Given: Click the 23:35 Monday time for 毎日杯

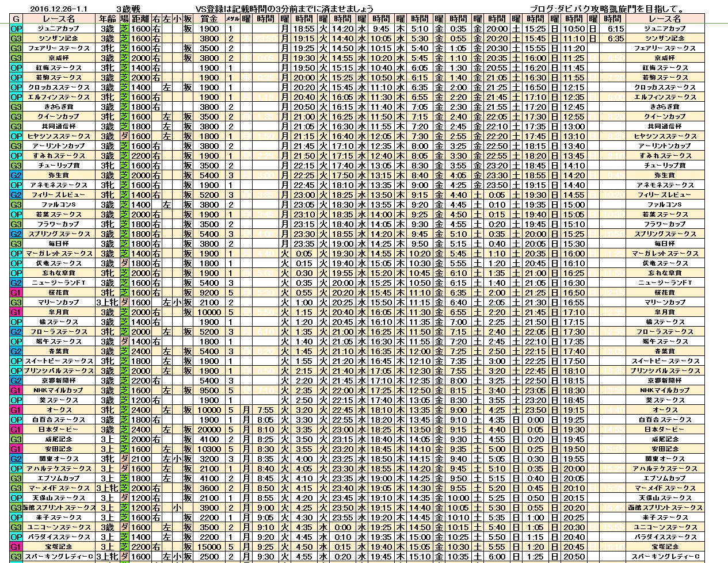Looking at the screenshot, I should tap(304, 244).
